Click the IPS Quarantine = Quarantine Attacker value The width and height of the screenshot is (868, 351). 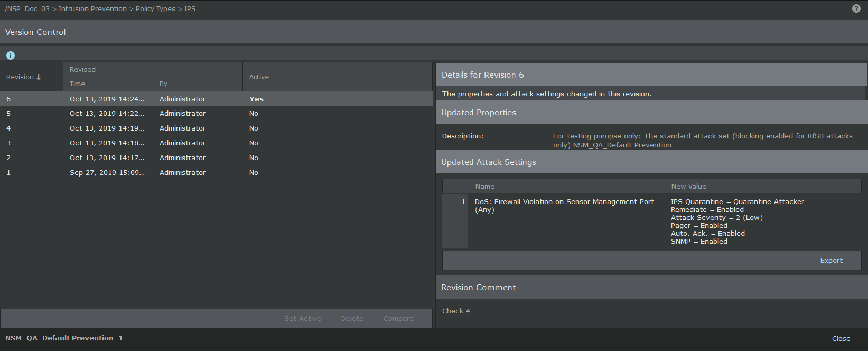(738, 202)
